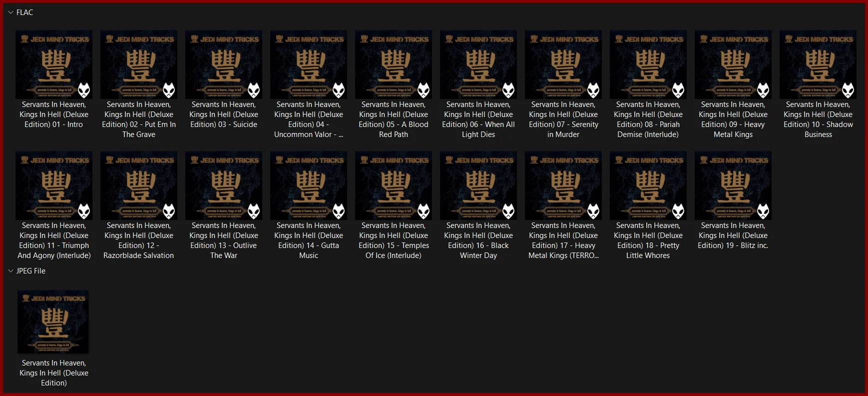The image size is (868, 396).
Task: Click the 09 - Heavy Metal Kings icon
Action: (733, 64)
